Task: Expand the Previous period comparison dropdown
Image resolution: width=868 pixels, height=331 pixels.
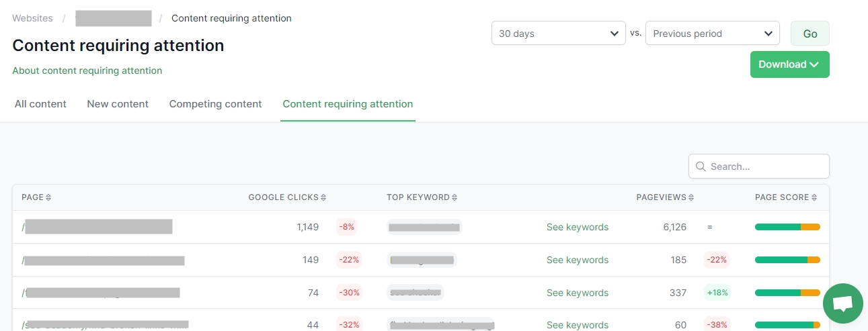Action: point(712,34)
